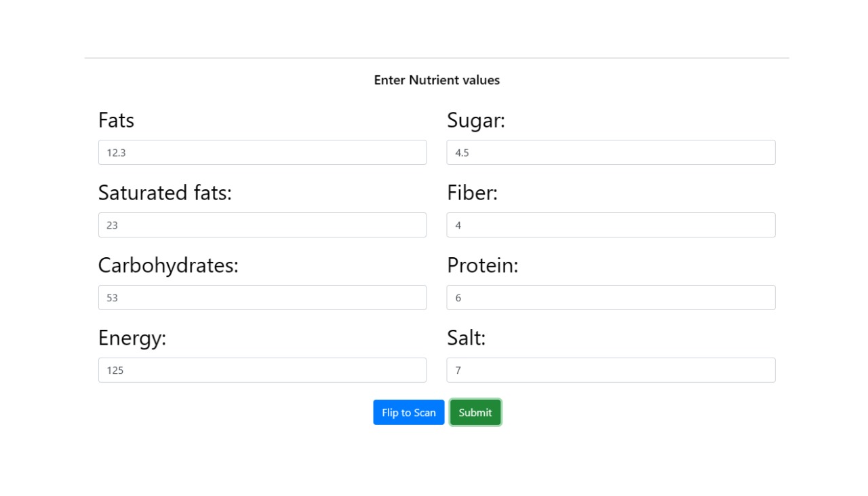Select the Energy input showing 125
Screen dimensions: 868x496
[262, 370]
